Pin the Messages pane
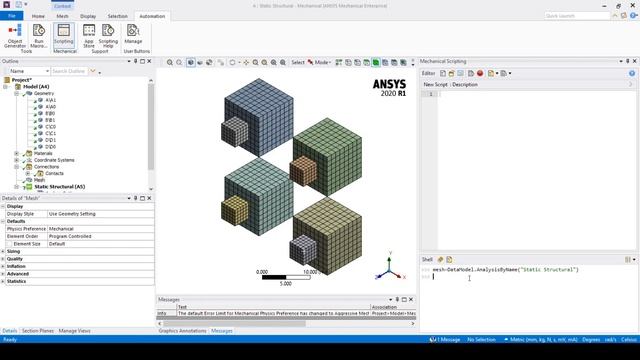 click(397, 300)
